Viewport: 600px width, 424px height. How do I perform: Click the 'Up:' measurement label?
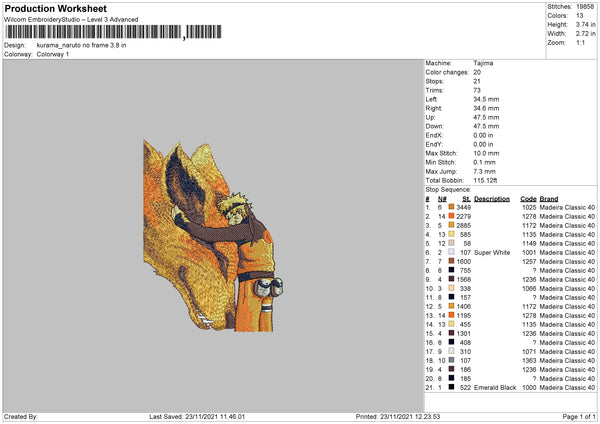click(x=430, y=117)
